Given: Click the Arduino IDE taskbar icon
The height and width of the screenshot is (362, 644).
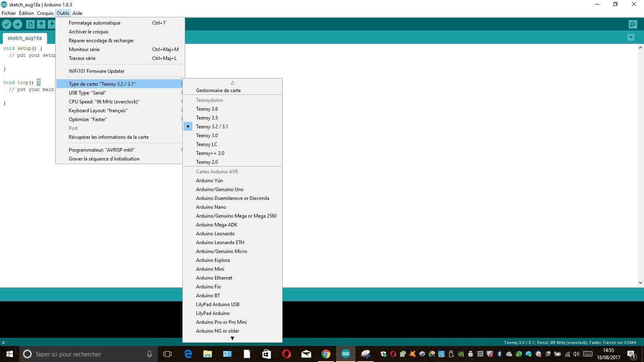Looking at the screenshot, I should click(x=346, y=354).
